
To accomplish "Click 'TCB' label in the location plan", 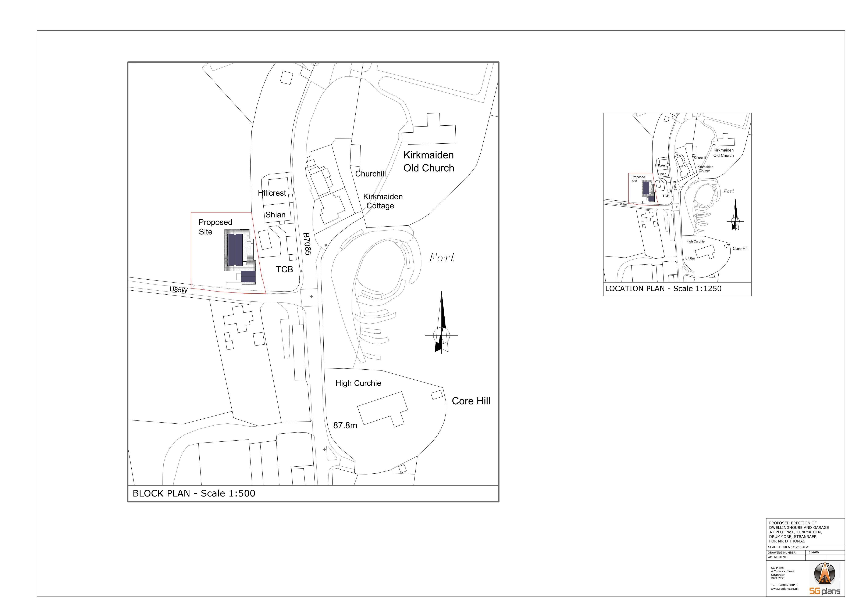I will coord(666,196).
